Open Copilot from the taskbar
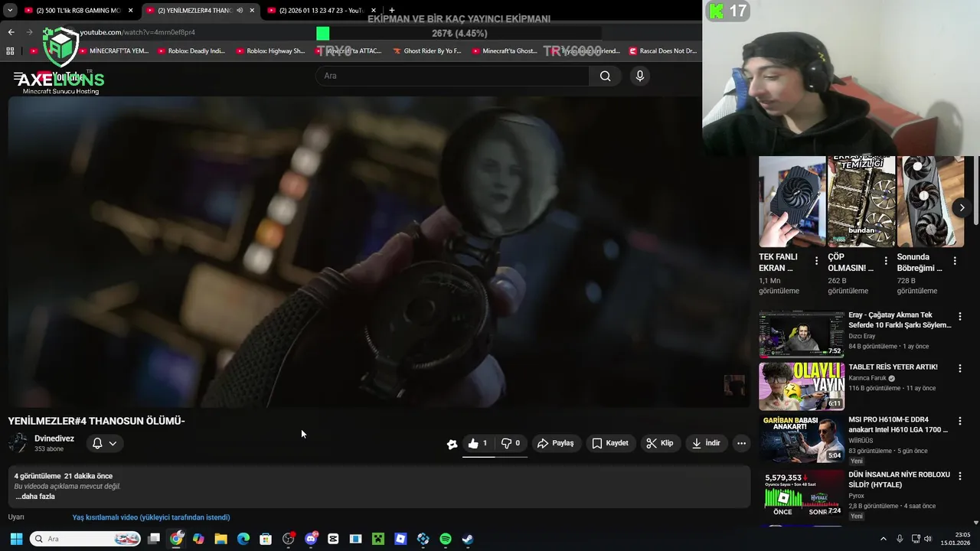Screen dimensions: 980x551 (199, 539)
